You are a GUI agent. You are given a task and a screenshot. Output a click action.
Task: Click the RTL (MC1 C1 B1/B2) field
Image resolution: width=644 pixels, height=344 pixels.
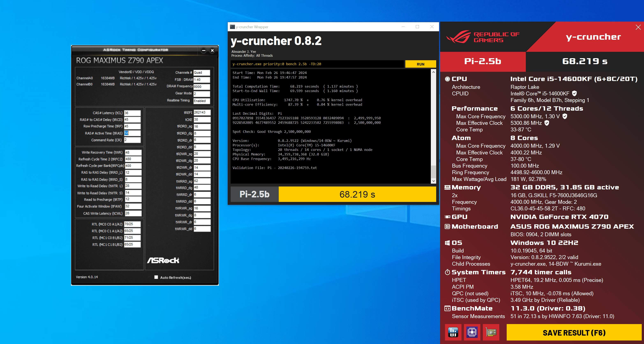click(x=132, y=244)
